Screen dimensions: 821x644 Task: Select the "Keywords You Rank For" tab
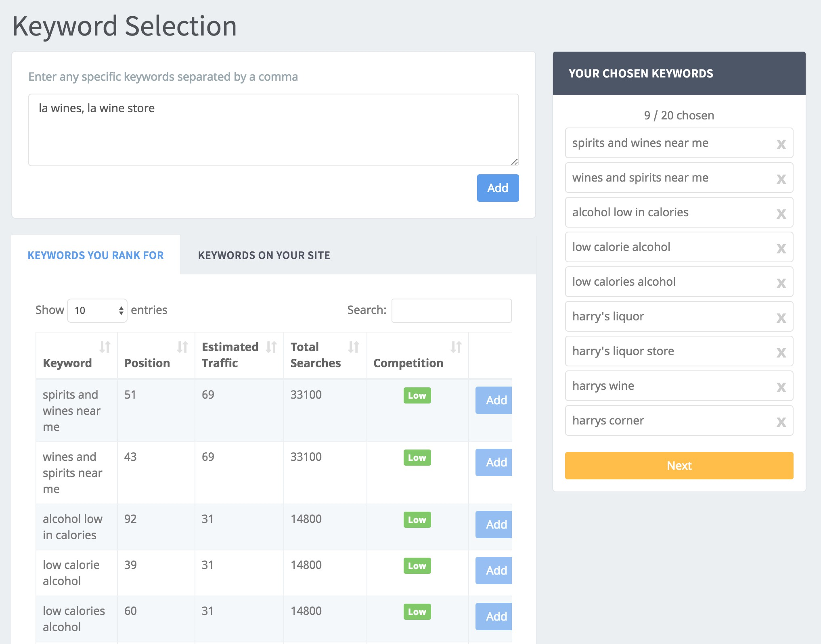(96, 255)
